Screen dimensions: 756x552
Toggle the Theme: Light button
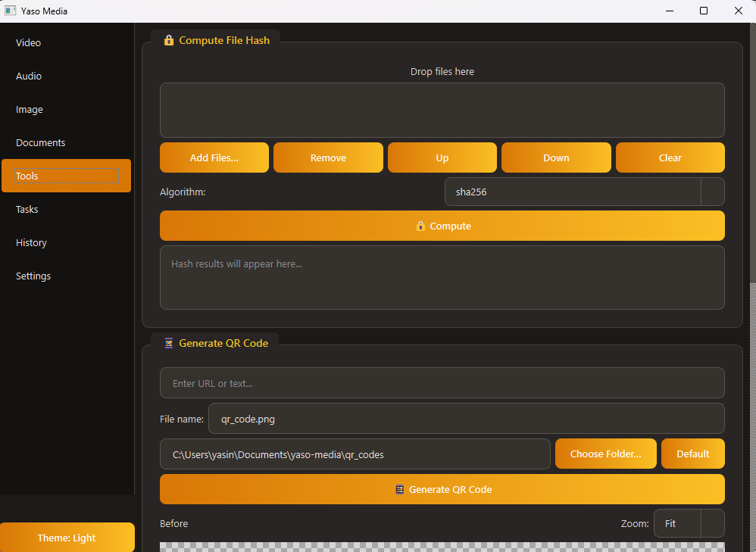pos(67,538)
